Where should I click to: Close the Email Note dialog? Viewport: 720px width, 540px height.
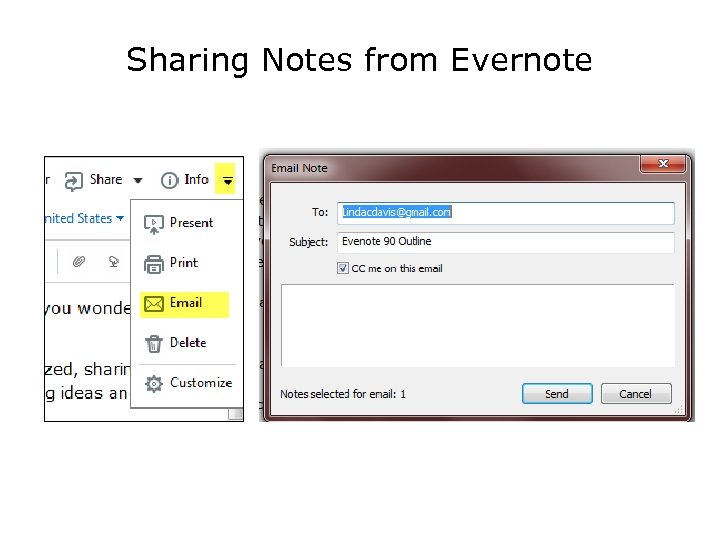663,163
